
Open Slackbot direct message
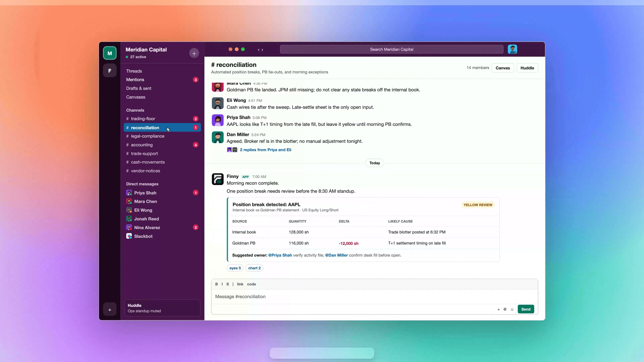(162, 236)
